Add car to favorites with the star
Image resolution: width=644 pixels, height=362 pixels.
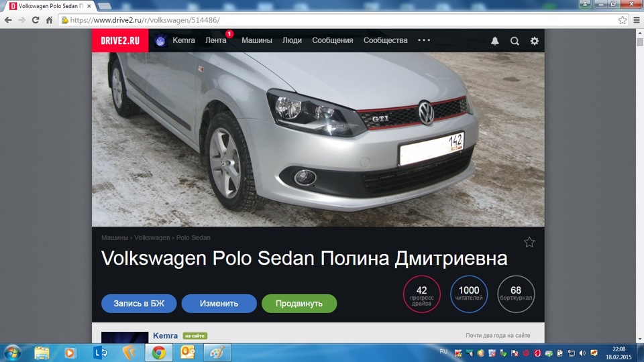(x=529, y=242)
